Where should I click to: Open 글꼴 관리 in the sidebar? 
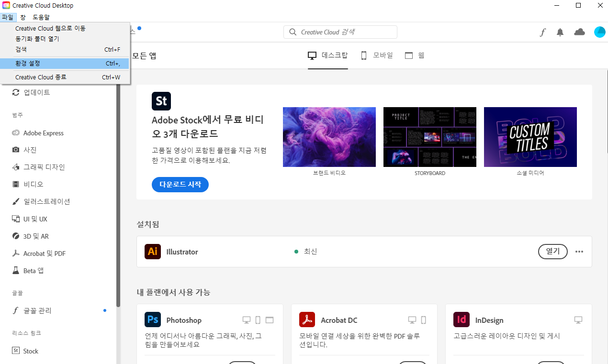pyautogui.click(x=32, y=310)
